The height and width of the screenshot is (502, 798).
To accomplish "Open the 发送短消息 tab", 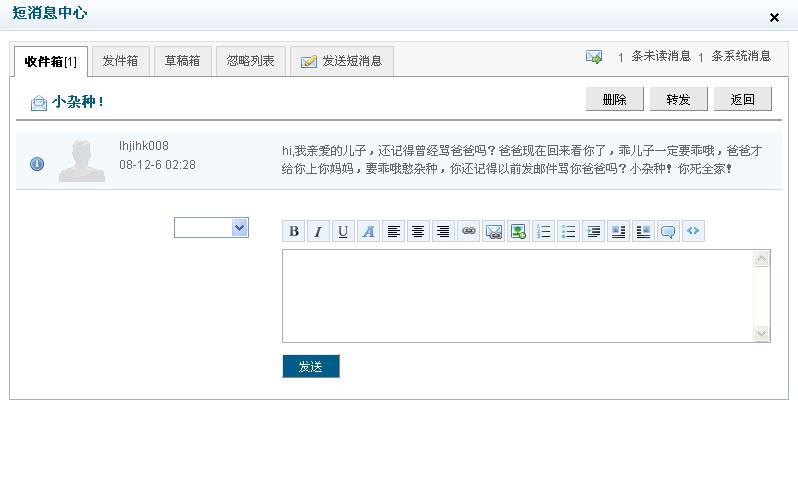I will click(342, 61).
